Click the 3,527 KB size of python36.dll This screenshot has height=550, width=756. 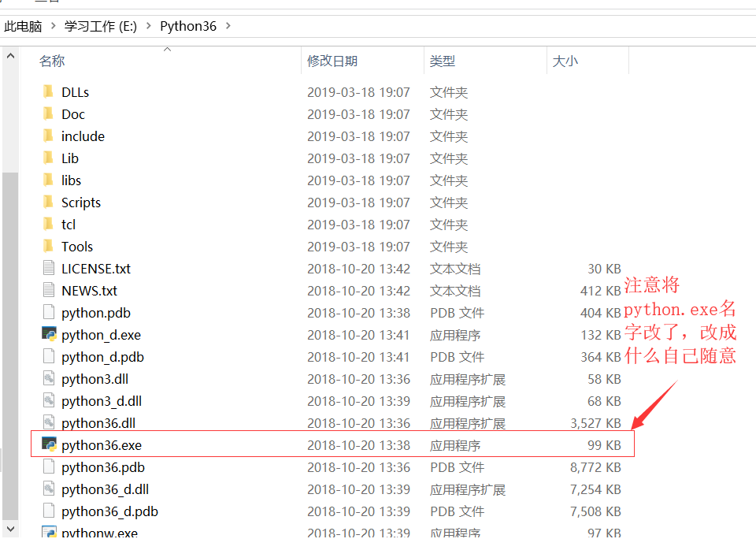pos(595,423)
